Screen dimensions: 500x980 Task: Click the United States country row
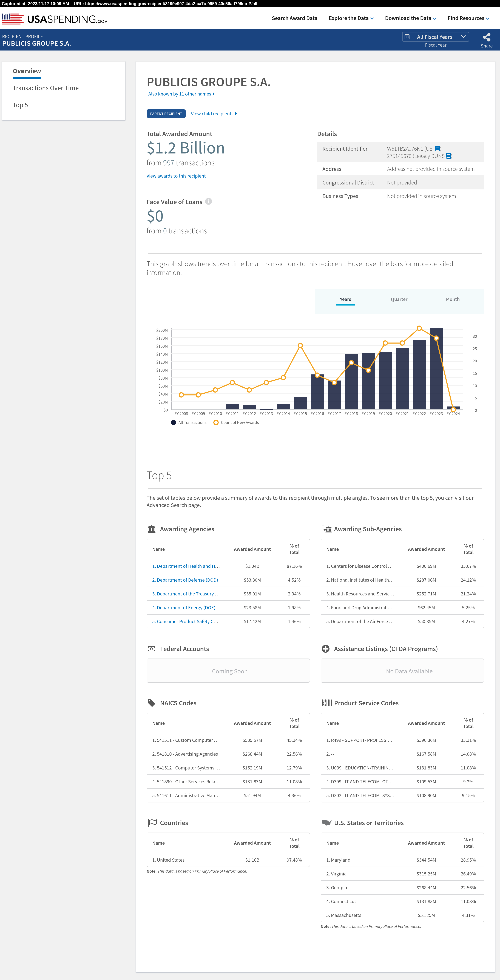click(228, 860)
